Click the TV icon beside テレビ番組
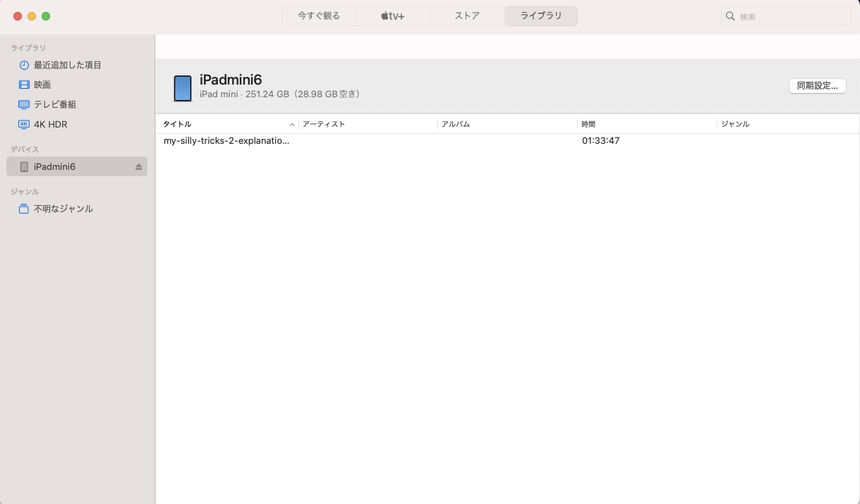860x504 pixels. pyautogui.click(x=24, y=104)
